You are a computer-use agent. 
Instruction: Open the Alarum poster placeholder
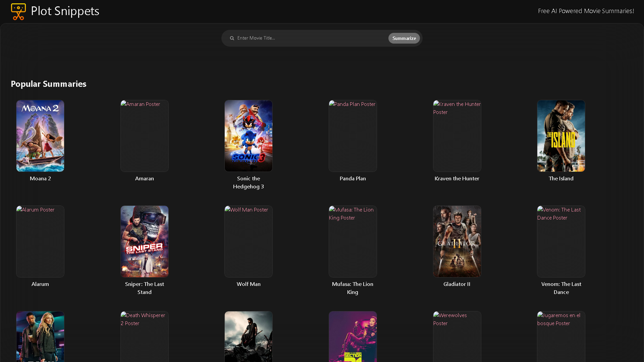coord(40,241)
